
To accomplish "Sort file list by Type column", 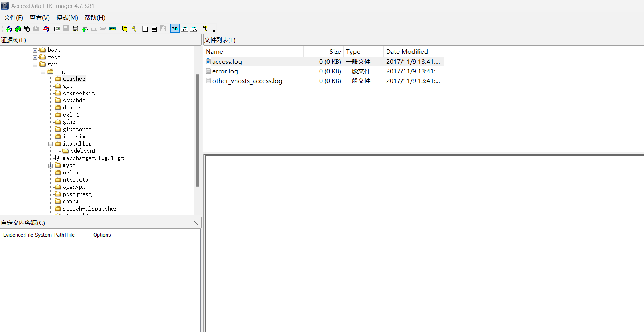I will click(x=364, y=51).
